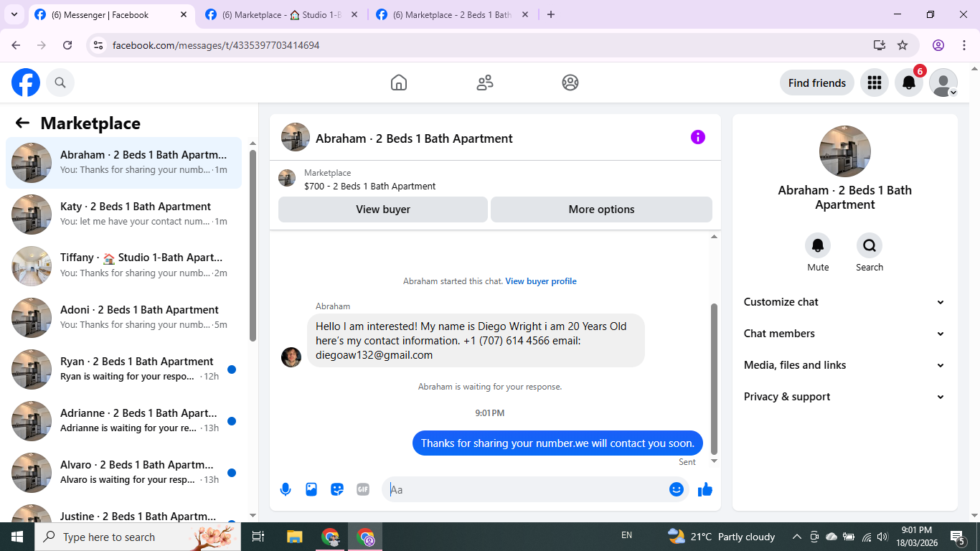The height and width of the screenshot is (551, 980).
Task: Choose a sticker icon
Action: click(337, 489)
